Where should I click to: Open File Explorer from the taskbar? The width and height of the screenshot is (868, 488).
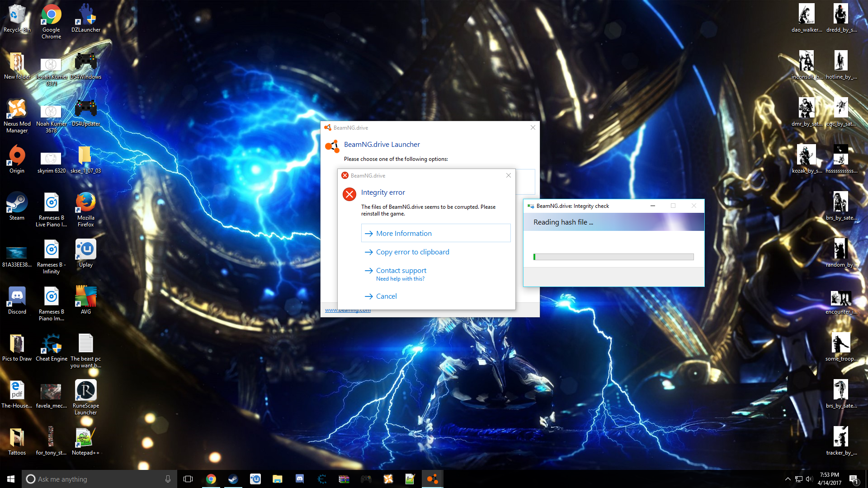click(x=277, y=479)
